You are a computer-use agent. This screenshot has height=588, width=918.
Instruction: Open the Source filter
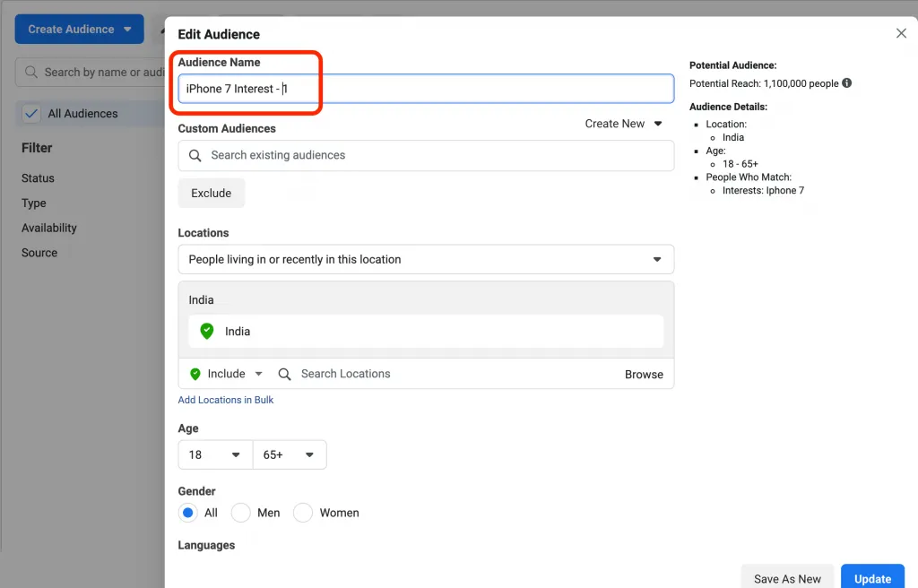[39, 253]
